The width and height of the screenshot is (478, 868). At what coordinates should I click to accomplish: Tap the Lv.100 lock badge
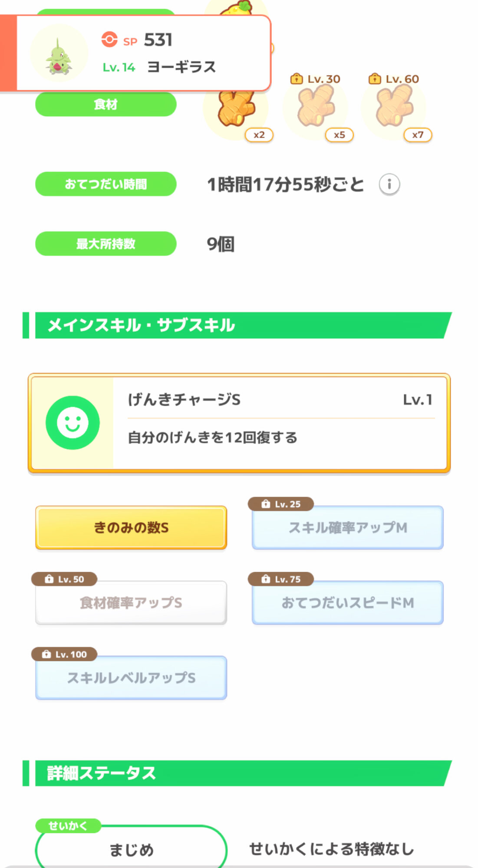64,654
